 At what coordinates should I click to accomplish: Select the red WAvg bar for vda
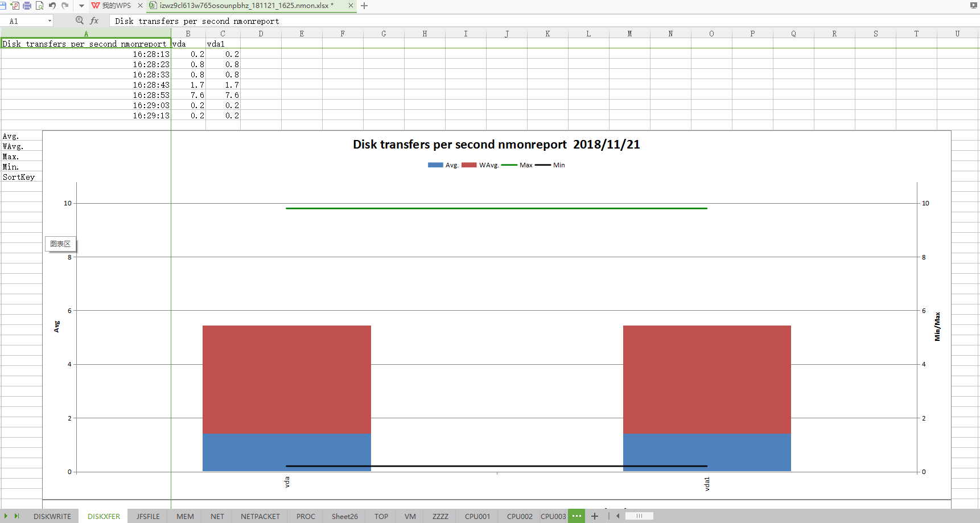(287, 380)
